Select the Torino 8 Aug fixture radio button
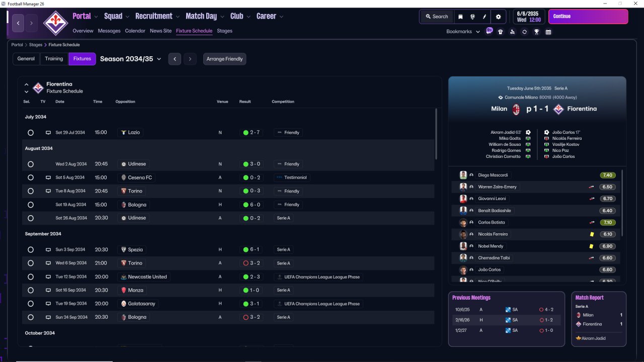Viewport: 644px width, 362px height. point(31,191)
